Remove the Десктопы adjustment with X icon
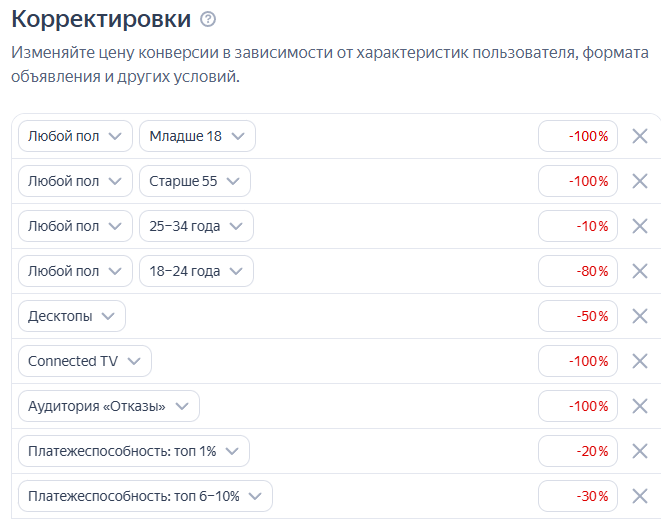 [x=640, y=316]
